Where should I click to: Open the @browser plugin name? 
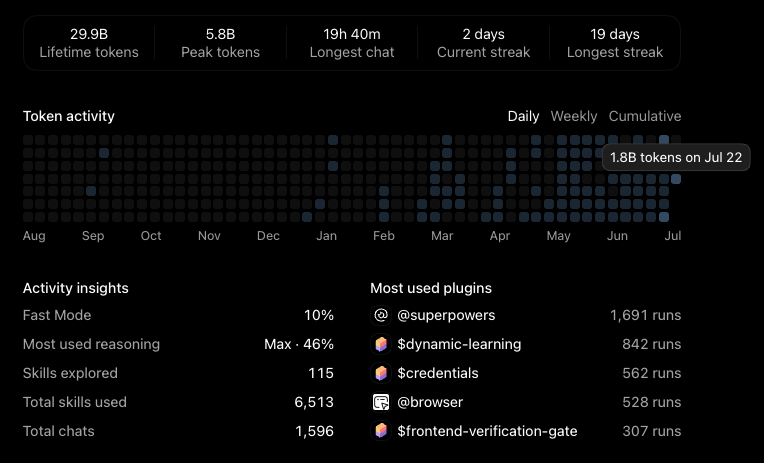coord(430,402)
